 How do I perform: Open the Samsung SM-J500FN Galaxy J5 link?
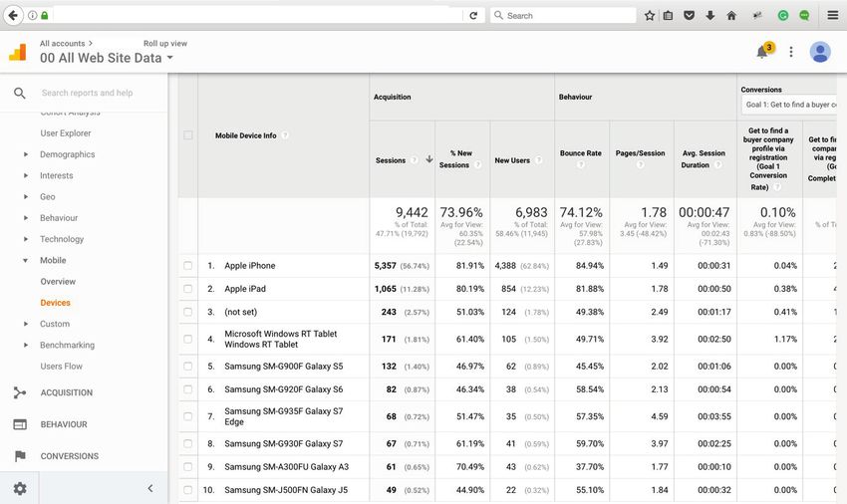point(286,490)
